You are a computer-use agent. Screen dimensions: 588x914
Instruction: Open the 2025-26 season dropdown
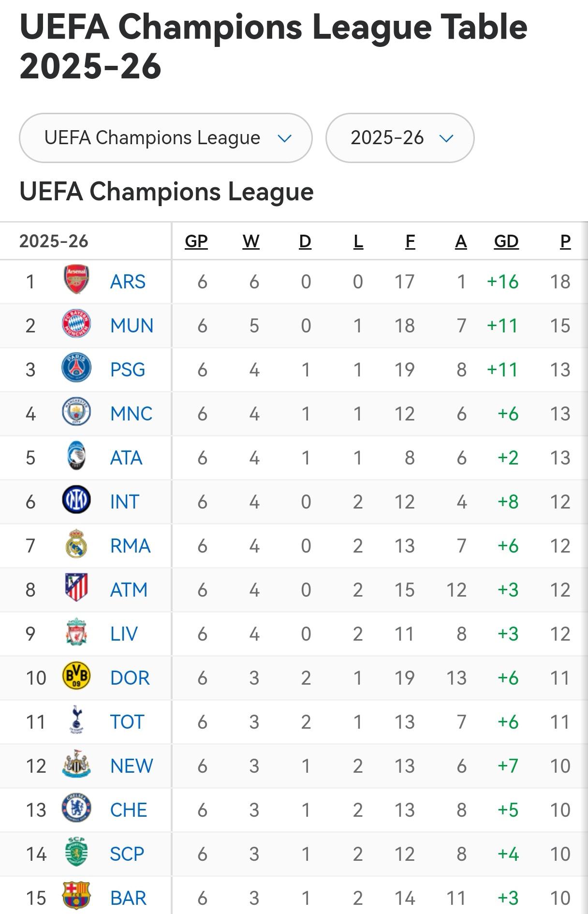coord(400,138)
